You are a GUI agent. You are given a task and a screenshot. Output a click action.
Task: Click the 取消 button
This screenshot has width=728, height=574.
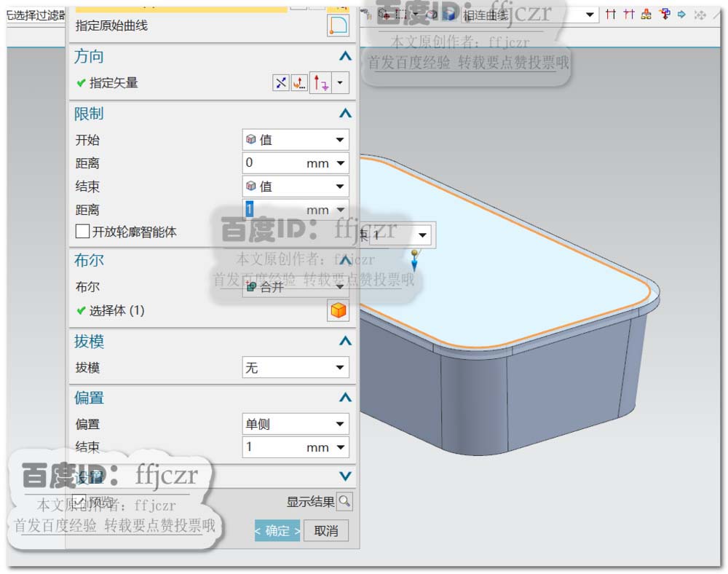tap(326, 530)
